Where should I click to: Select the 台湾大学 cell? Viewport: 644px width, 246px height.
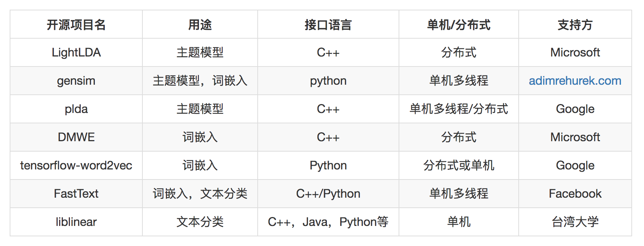[x=575, y=222]
